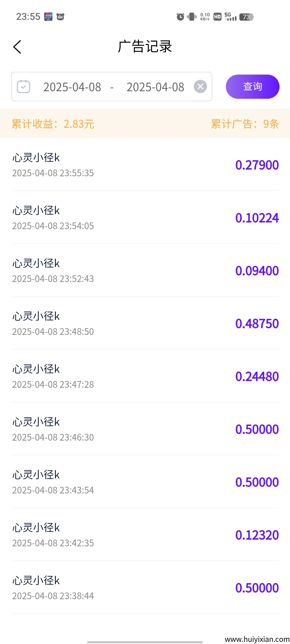Select the record earning 0.09400

pyautogui.click(x=145, y=270)
